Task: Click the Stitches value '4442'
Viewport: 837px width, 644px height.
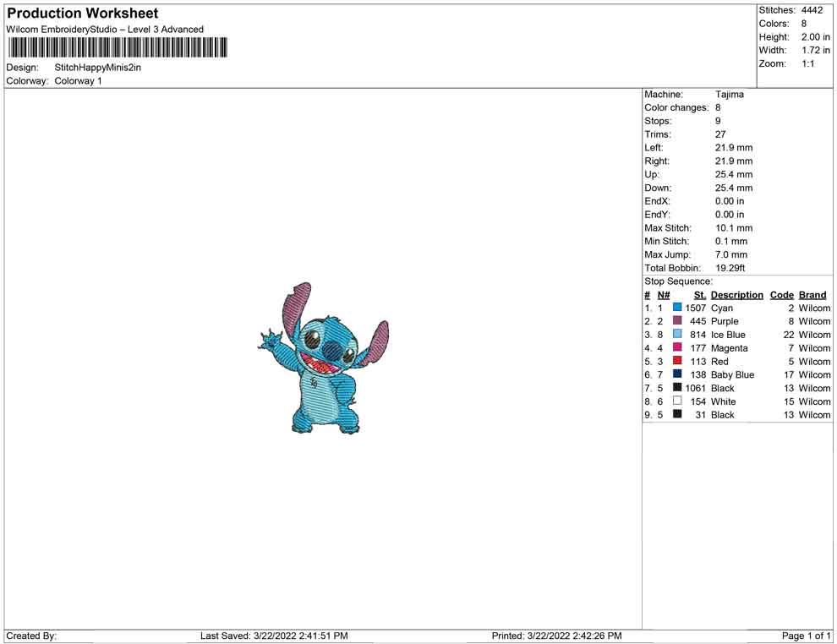Action: 812,10
